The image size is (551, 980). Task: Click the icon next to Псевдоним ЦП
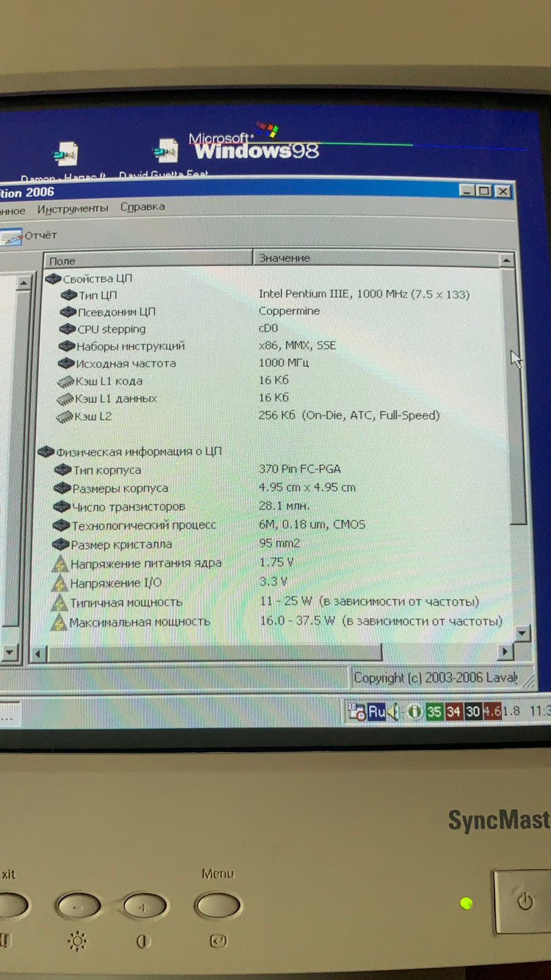pos(67,312)
